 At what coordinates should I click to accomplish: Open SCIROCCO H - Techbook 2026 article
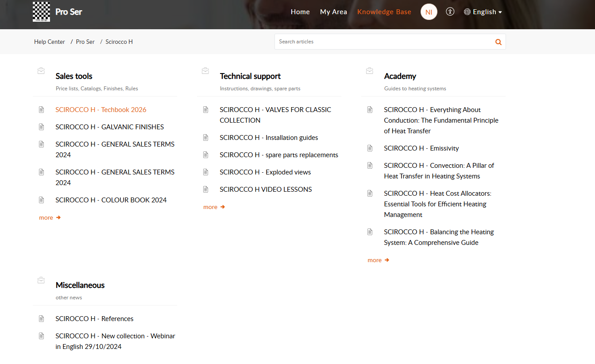tap(100, 110)
